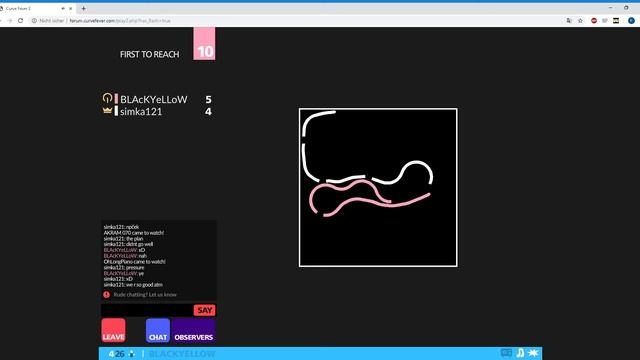
Task: Click the burst effects icon in bottom bar
Action: tap(533, 353)
